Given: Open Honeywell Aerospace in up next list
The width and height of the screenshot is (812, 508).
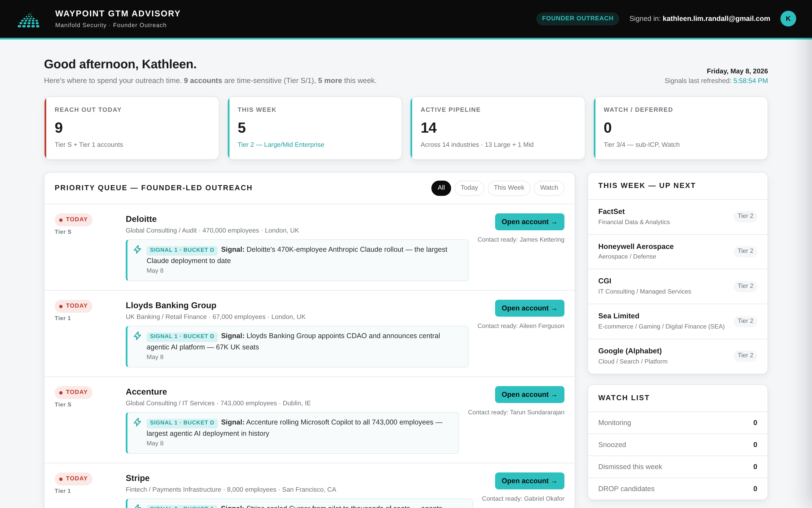Looking at the screenshot, I should (x=678, y=251).
